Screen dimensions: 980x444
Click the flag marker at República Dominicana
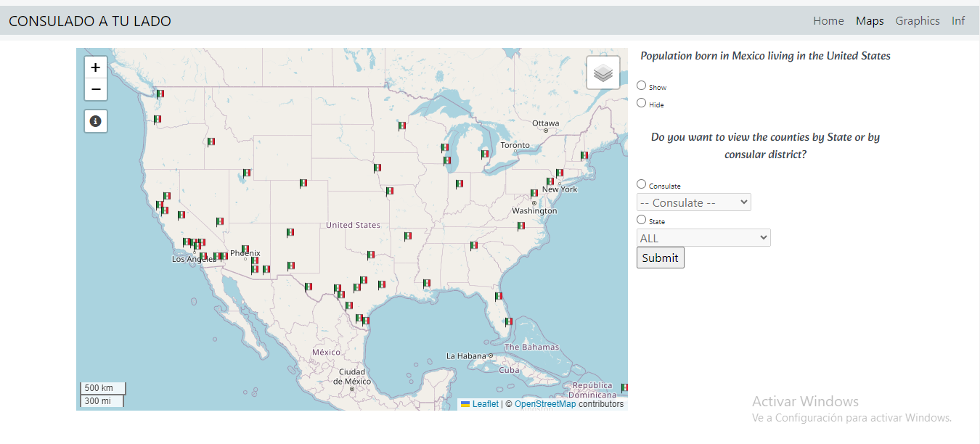(x=624, y=388)
